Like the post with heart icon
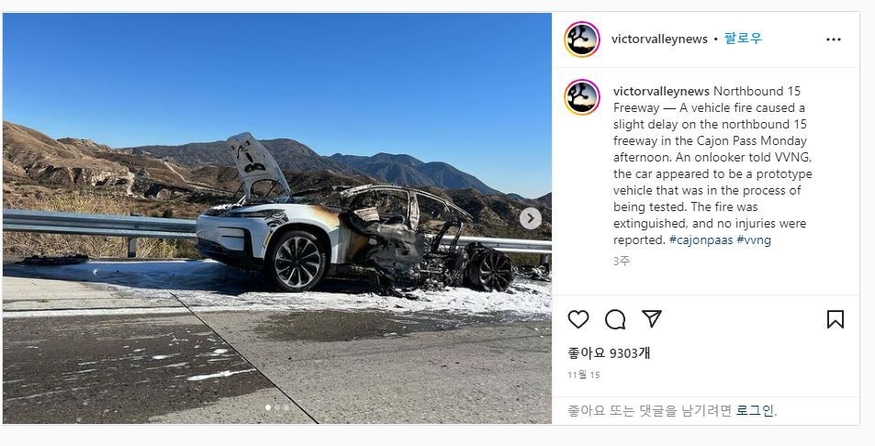The height and width of the screenshot is (446, 875). click(x=578, y=319)
